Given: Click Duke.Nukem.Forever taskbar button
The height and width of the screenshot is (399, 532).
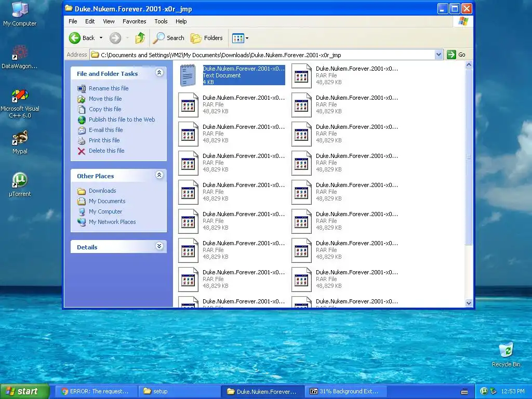Looking at the screenshot, I should click(262, 391).
